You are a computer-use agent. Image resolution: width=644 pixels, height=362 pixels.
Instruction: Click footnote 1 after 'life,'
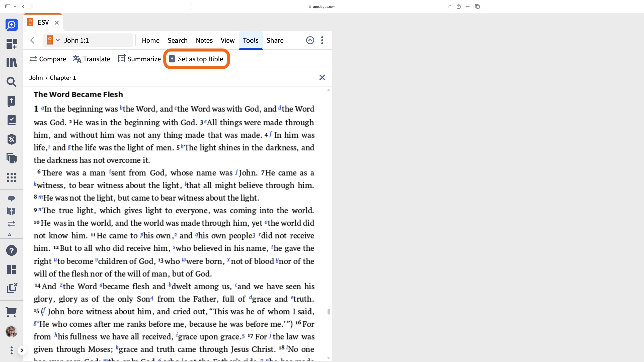coord(49,147)
